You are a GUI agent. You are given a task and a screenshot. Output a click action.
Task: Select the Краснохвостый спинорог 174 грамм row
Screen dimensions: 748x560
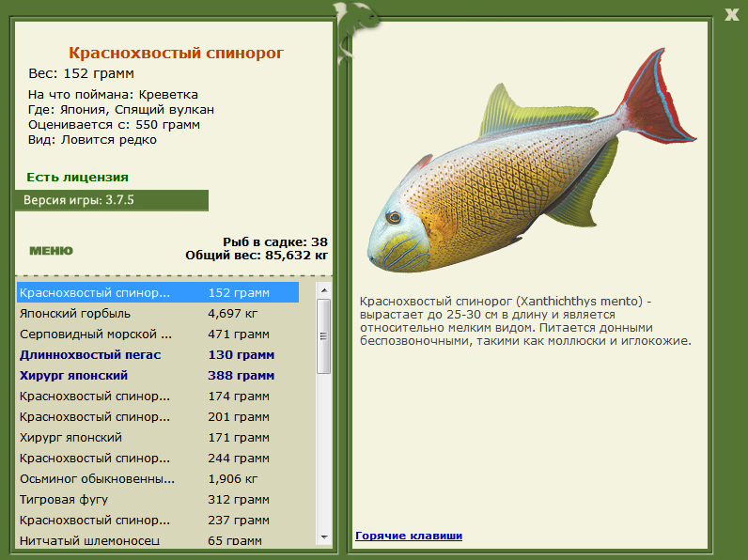tap(158, 396)
